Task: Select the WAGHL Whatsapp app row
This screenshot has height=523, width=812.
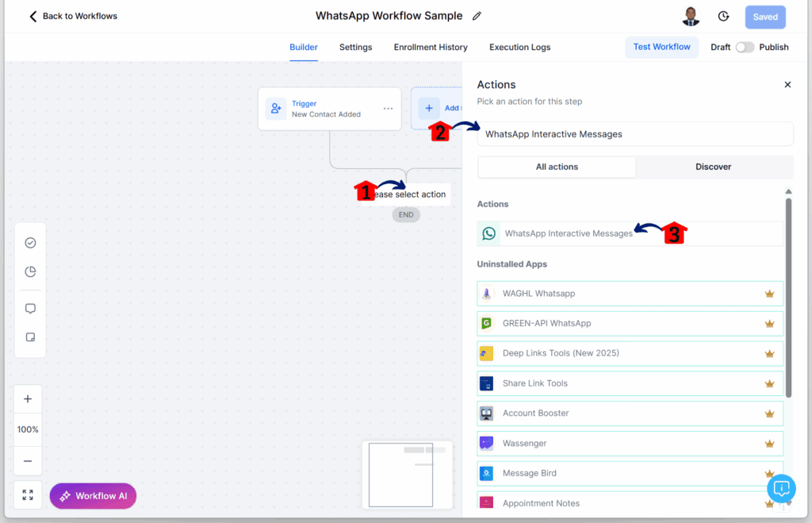Action: (630, 294)
